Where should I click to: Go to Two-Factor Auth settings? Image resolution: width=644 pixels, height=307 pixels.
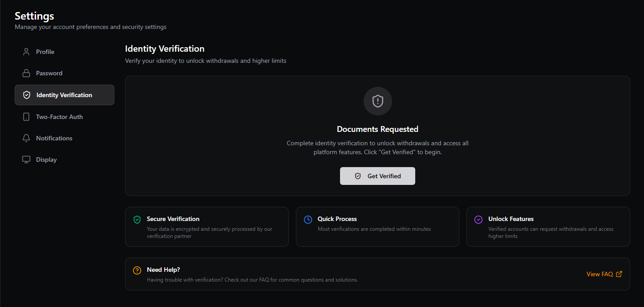click(65, 117)
